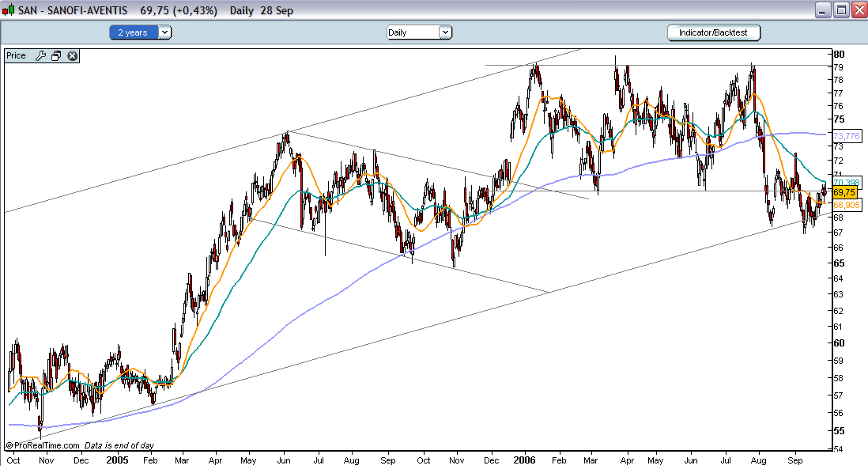The width and height of the screenshot is (868, 473).
Task: Click the candlestick icon in the title bar
Action: 9,10
